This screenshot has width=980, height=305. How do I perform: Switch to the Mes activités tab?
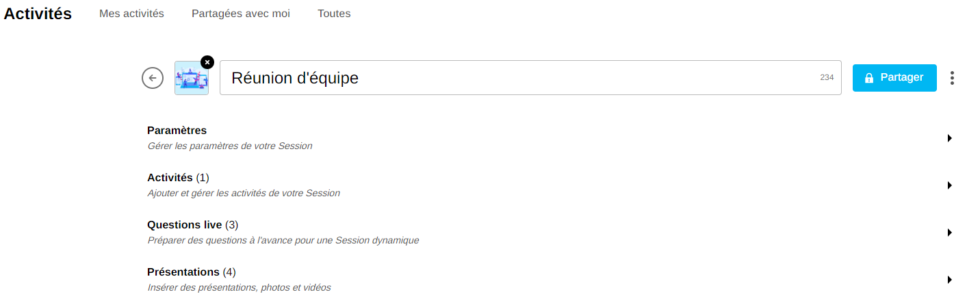point(131,14)
